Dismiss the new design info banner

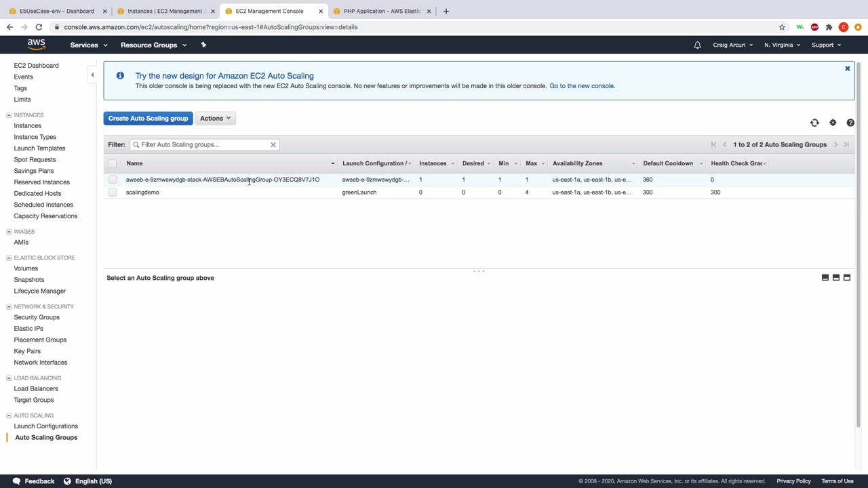click(x=847, y=68)
